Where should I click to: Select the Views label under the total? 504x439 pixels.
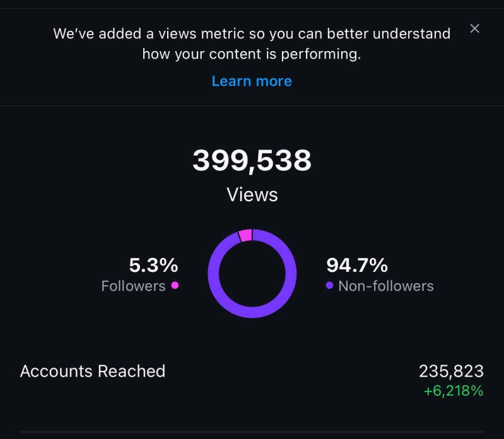[252, 194]
